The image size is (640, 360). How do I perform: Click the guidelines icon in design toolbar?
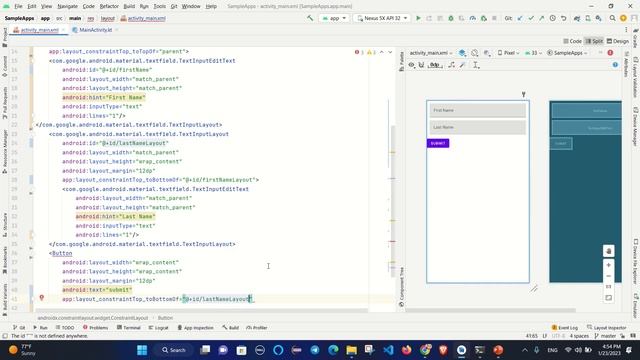(476, 65)
